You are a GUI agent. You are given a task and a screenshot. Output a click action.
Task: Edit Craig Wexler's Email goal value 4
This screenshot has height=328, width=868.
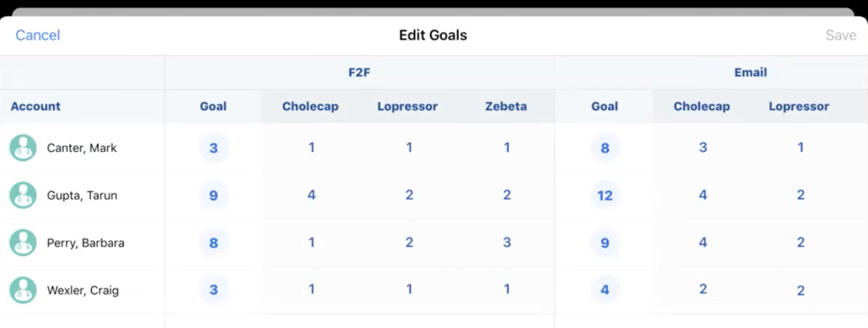click(604, 290)
